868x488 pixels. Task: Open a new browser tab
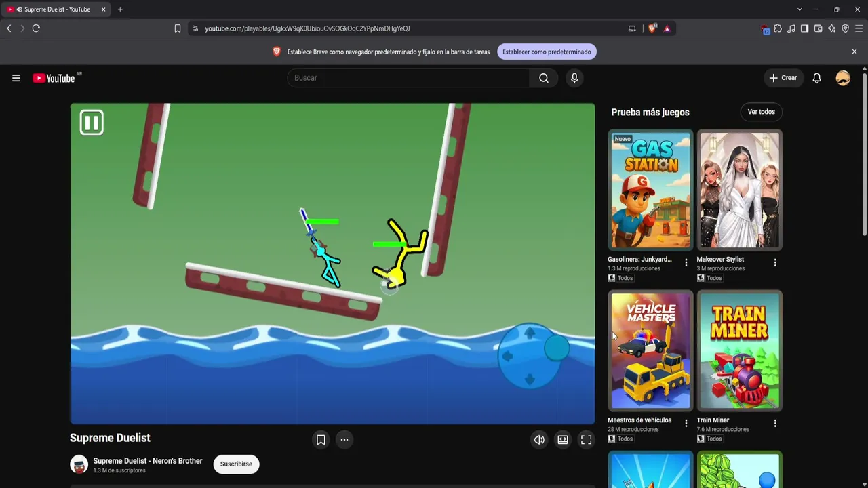(x=120, y=9)
